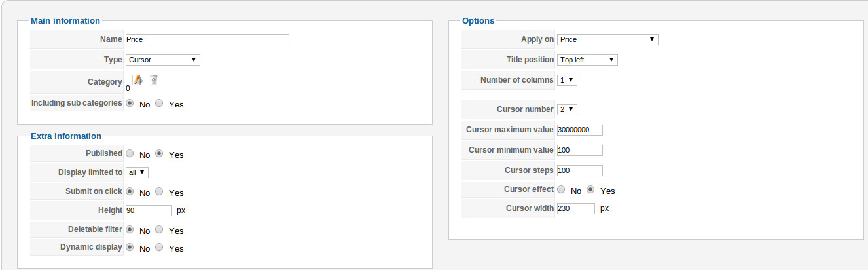Focus the Cursor width input field
This screenshot has width=868, height=270.
coord(575,208)
